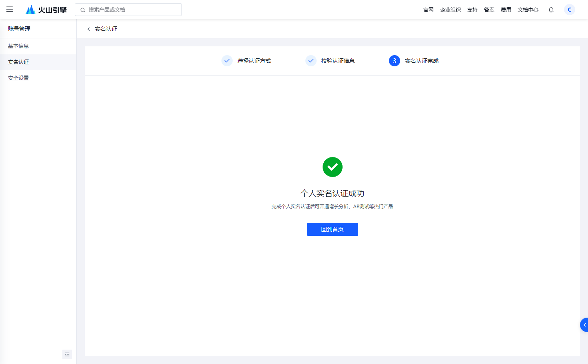Viewport: 588px width, 364px height.
Task: Collapse the sidebar with the bottom icon
Action: pos(67,354)
